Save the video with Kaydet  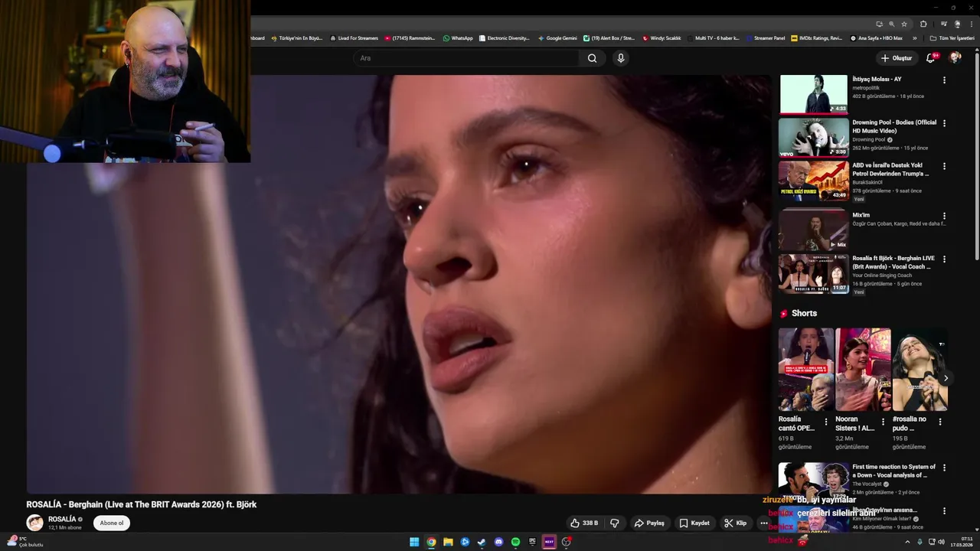pos(694,523)
